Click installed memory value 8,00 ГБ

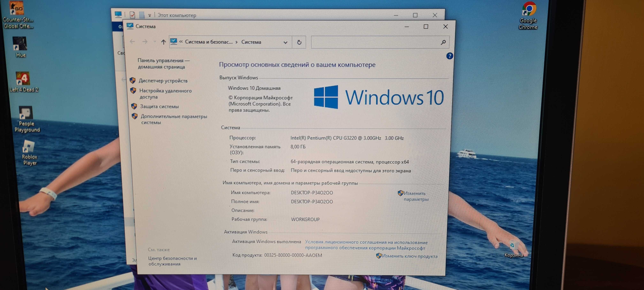point(298,147)
